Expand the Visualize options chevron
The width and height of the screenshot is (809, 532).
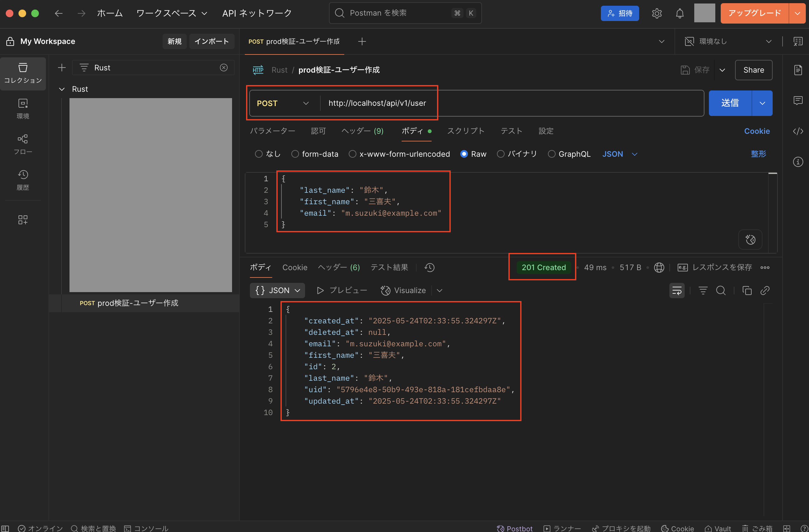pyautogui.click(x=440, y=291)
